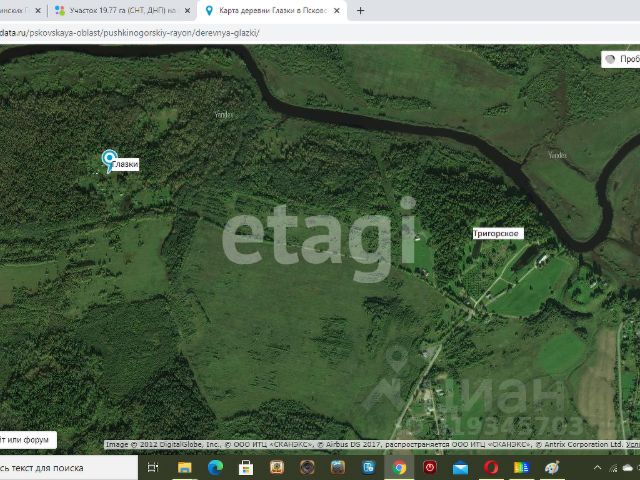Screen dimensions: 640x480
Task: Open the Условия link in map copyright
Action: (x=633, y=444)
